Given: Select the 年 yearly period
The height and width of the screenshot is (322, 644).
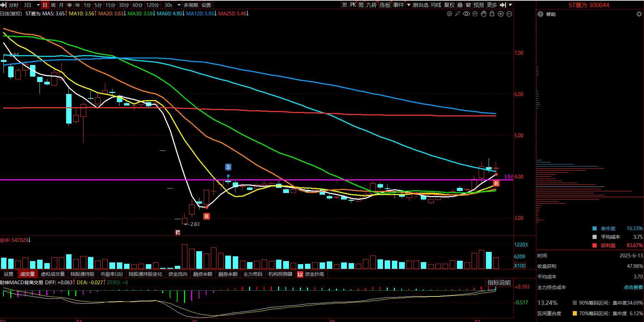Looking at the screenshot, I should 78,5.
